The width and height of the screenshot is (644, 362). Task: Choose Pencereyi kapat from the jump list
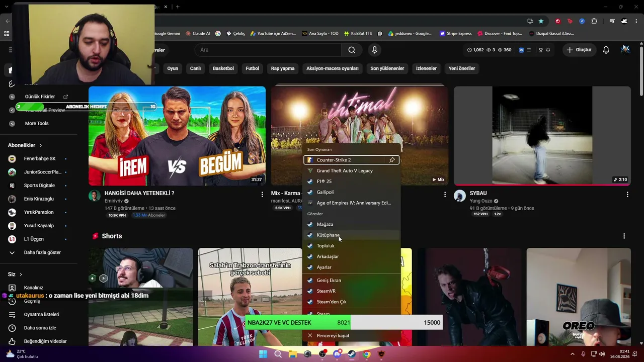click(351, 335)
